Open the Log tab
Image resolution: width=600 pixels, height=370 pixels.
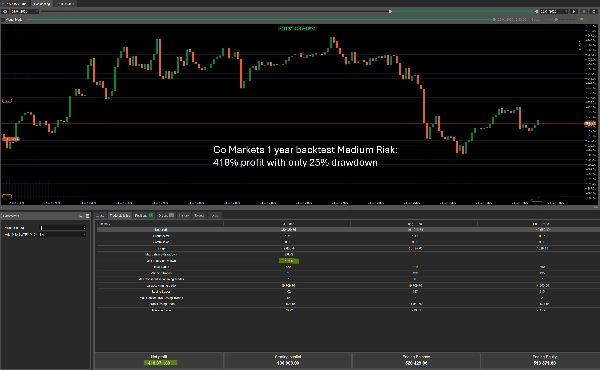pyautogui.click(x=215, y=215)
